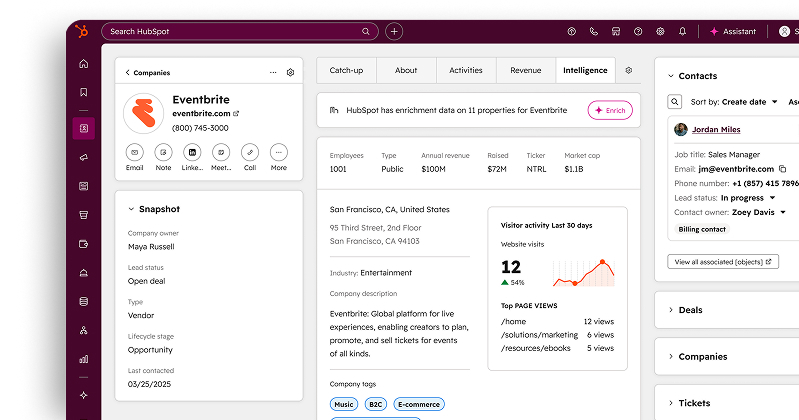Open the Home icon in sidebar
Screen dimensions: 799x420
coord(84,64)
